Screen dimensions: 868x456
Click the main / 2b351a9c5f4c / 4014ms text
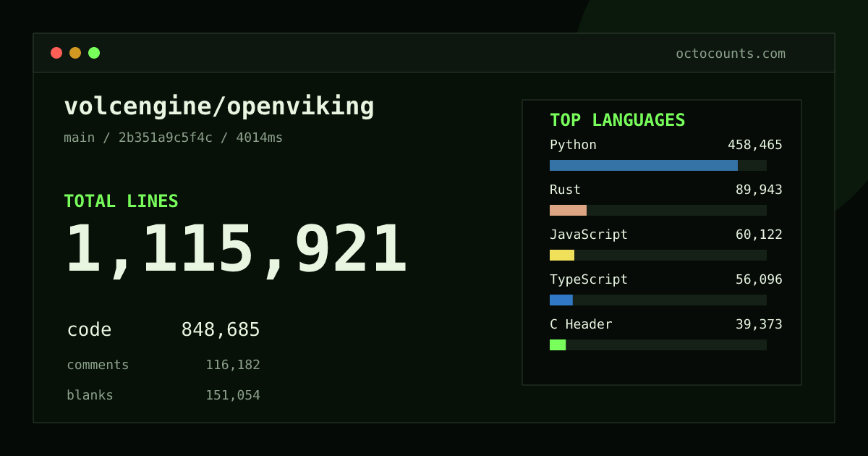174,138
